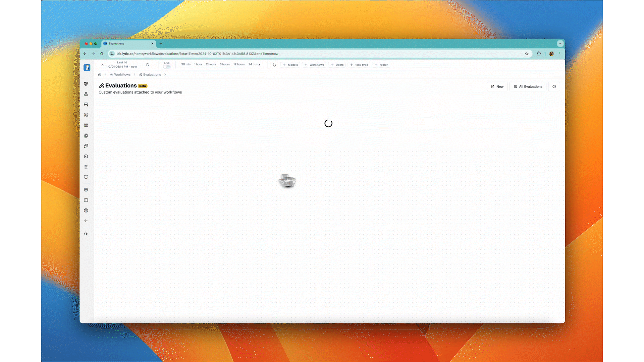The width and height of the screenshot is (644, 362).
Task: Switch to the Evaluations browser tab
Action: [x=128, y=44]
